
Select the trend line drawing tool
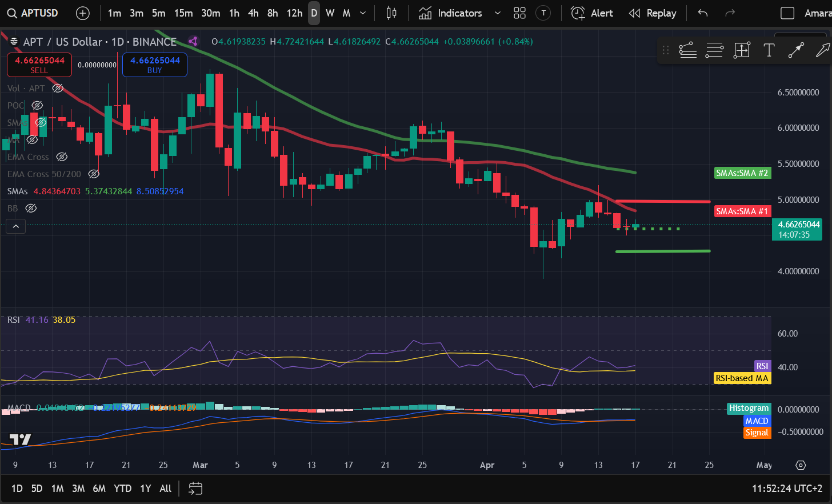pos(796,50)
